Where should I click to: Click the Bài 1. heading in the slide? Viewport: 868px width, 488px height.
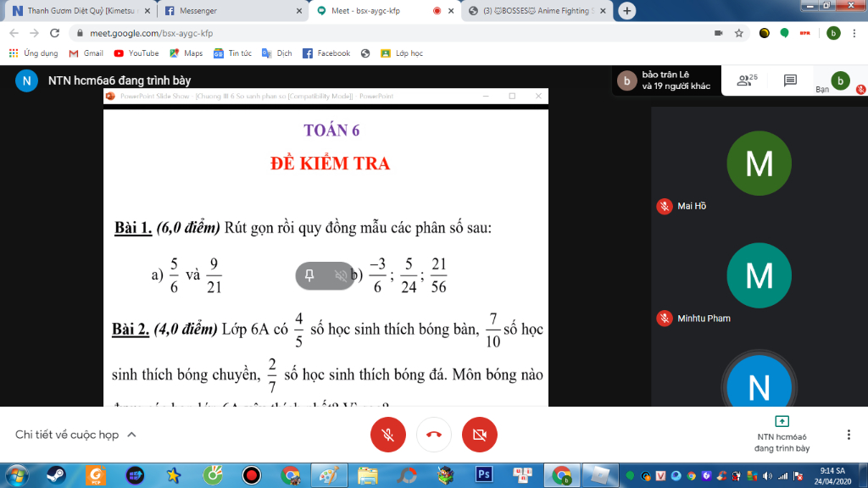(x=133, y=227)
